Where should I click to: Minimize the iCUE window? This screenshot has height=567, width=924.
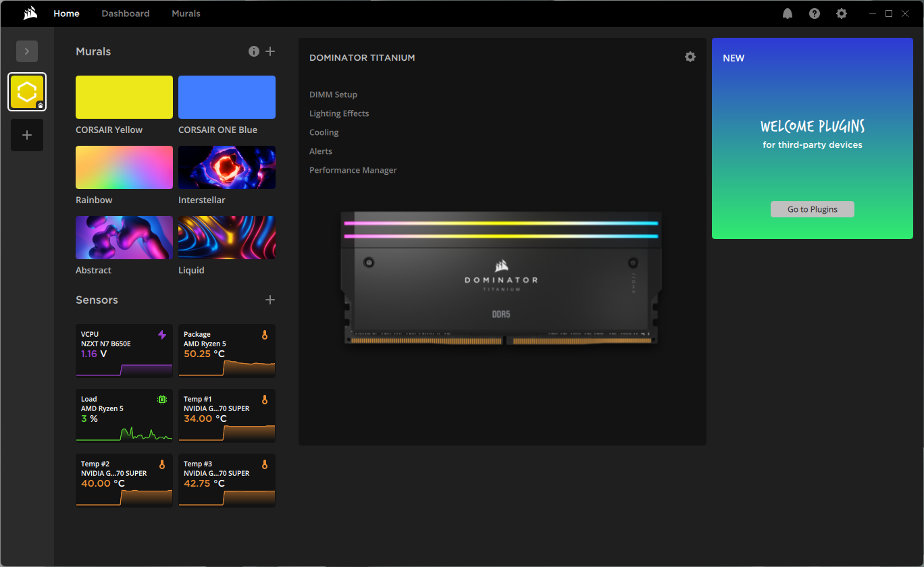click(x=873, y=13)
